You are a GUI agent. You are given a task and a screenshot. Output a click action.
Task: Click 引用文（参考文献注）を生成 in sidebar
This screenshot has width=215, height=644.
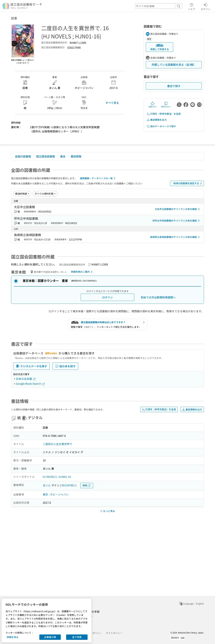coord(164,114)
